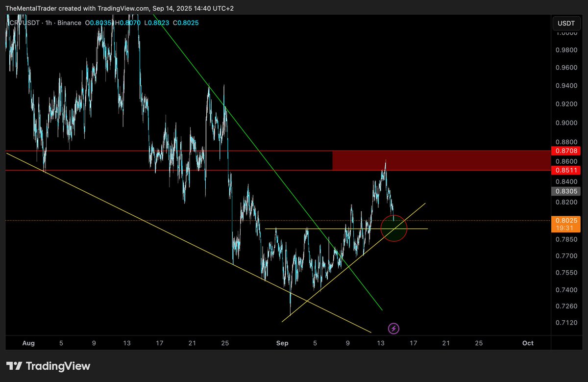Toggle the red circle annotation on the chart

[x=394, y=229]
